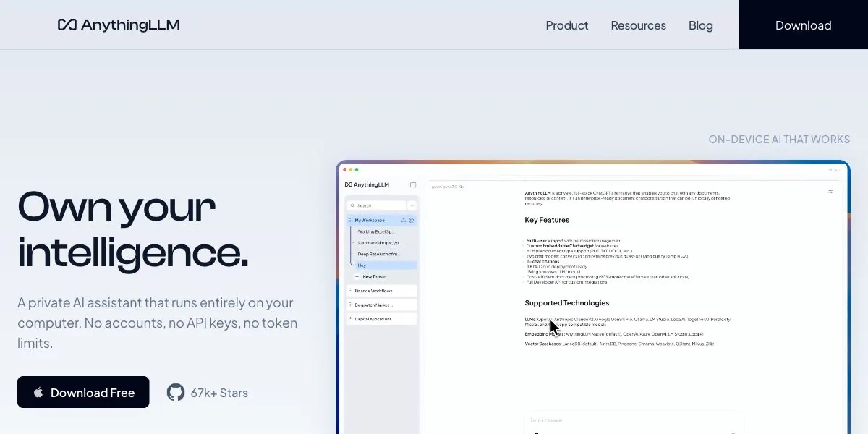Open the Working Excel Sp... thread
The width and height of the screenshot is (868, 434).
pos(376,231)
